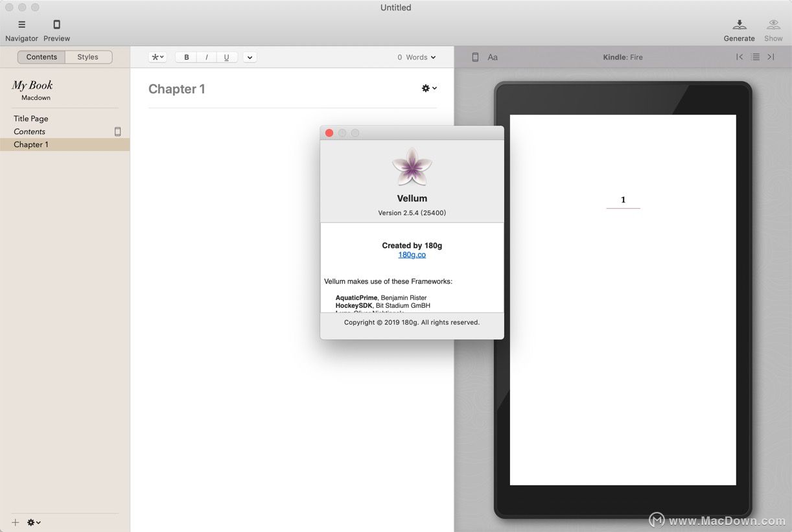
Task: Open the Chapter 1 gear settings menu
Action: tap(429, 88)
